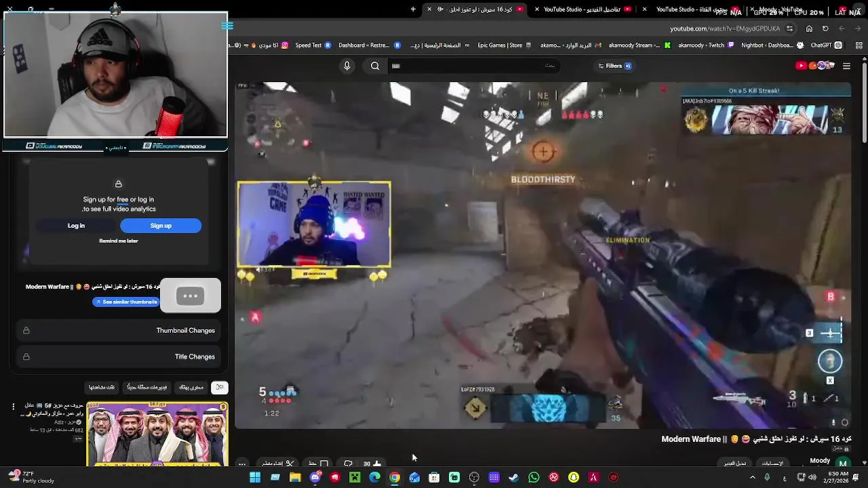Click the save bookmark button below video
This screenshot has height=488, width=868.
click(x=319, y=464)
